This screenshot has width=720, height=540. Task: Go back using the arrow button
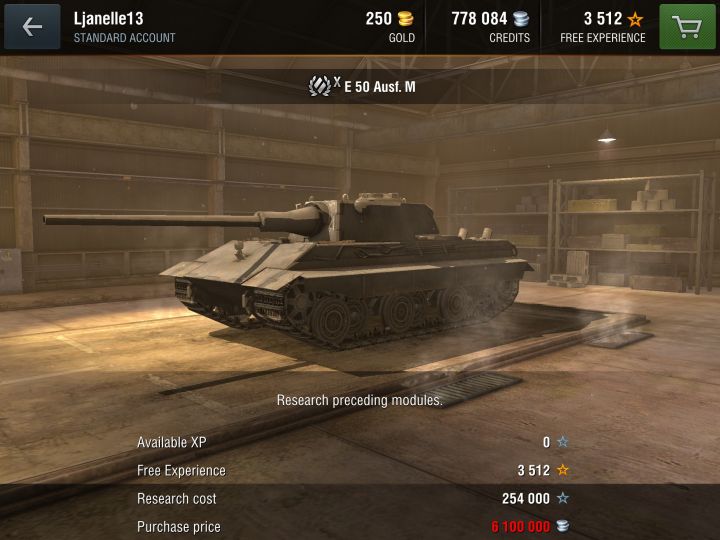point(32,27)
